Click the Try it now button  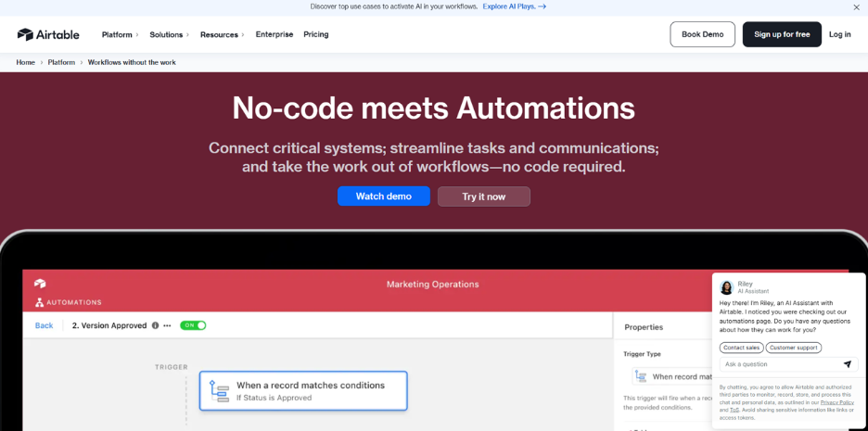click(484, 196)
